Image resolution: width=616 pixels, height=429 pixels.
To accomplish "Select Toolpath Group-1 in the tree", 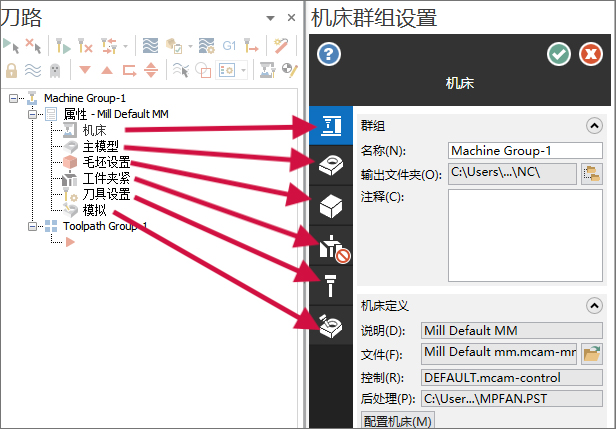I will (x=105, y=226).
